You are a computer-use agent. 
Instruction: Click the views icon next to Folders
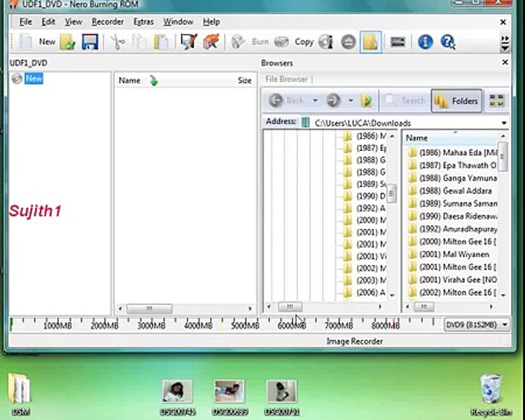496,100
